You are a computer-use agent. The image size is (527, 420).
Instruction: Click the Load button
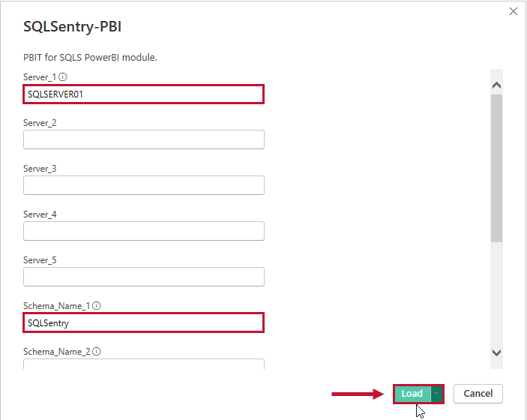(x=412, y=394)
